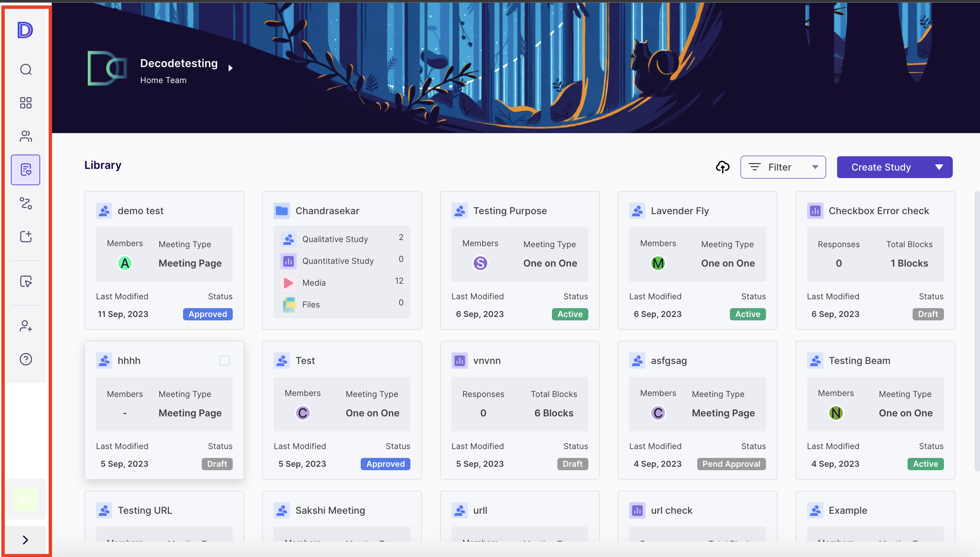Viewport: 980px width, 557px height.
Task: Open the Testing Beam study title
Action: [x=859, y=360]
